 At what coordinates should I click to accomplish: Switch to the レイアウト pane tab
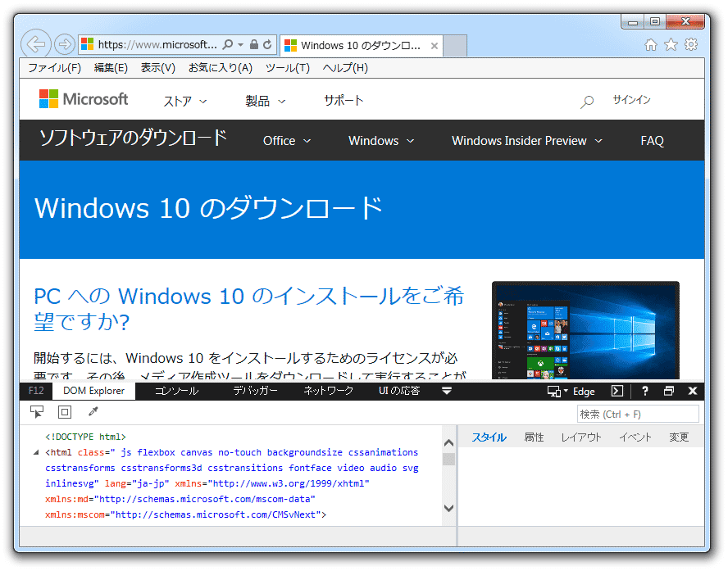coord(580,437)
